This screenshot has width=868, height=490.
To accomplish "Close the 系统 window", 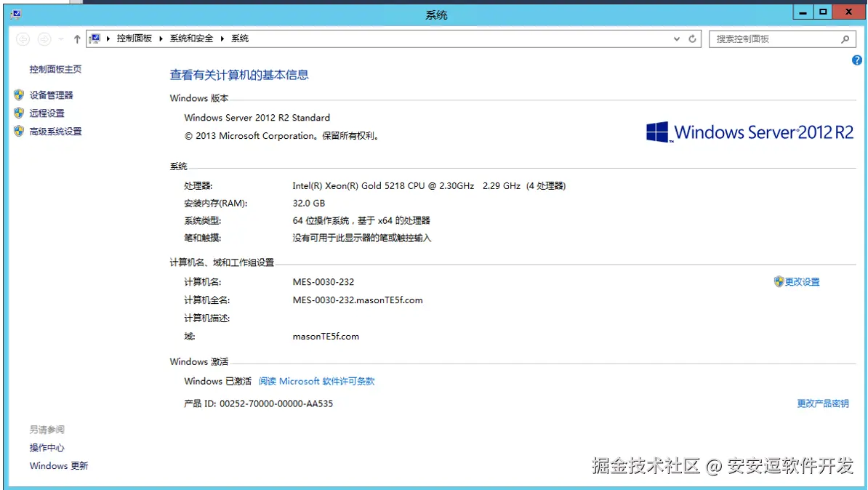I will tap(848, 12).
